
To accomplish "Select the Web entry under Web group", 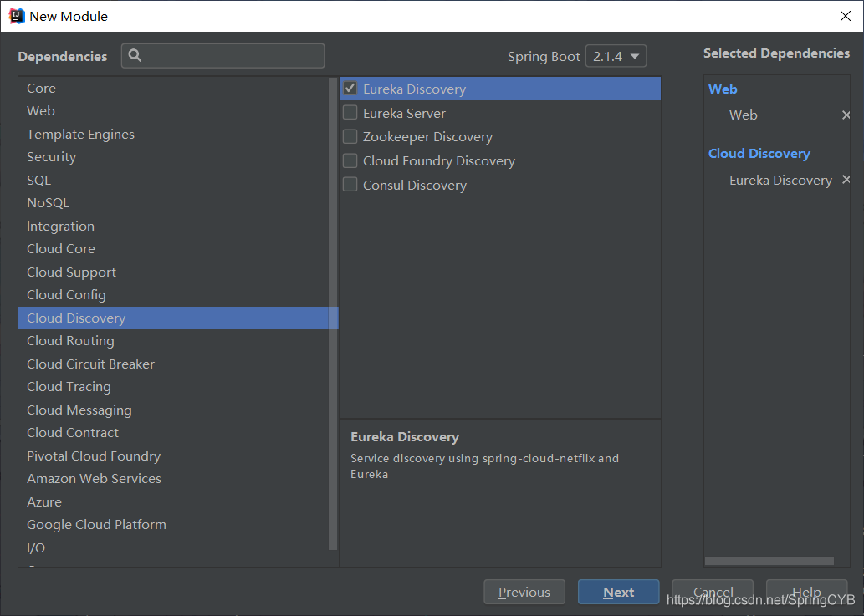I will [x=743, y=115].
